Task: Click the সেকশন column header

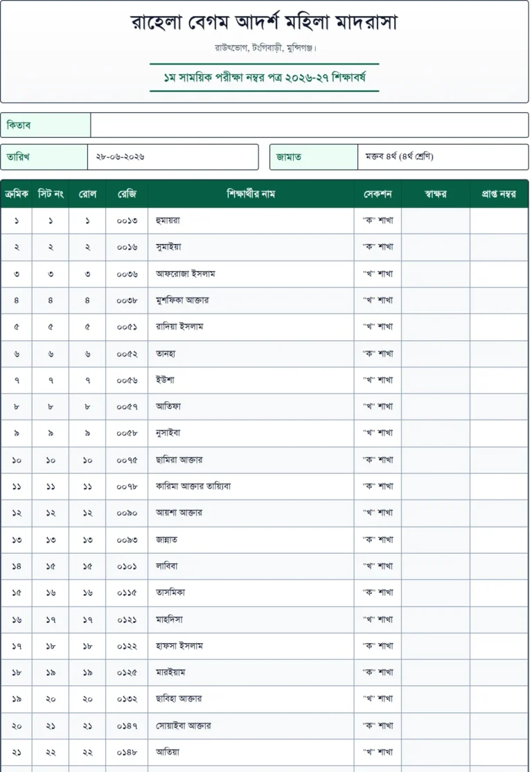Action: (x=378, y=194)
